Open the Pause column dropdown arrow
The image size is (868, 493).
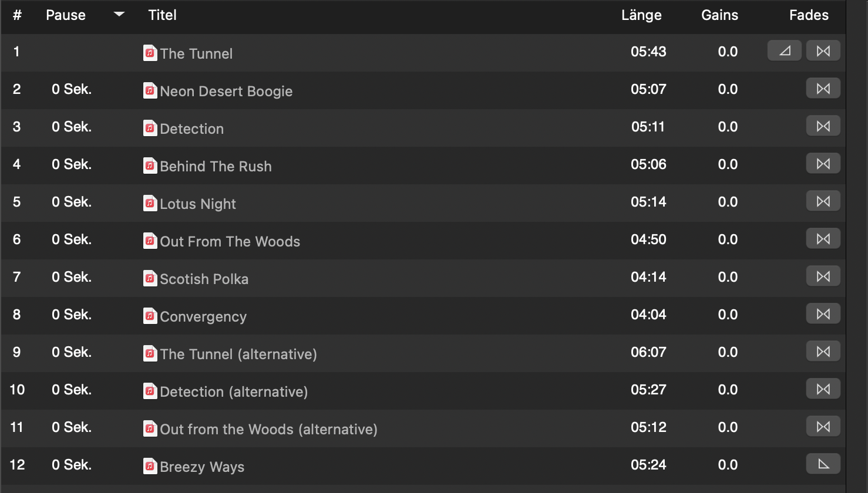click(119, 15)
